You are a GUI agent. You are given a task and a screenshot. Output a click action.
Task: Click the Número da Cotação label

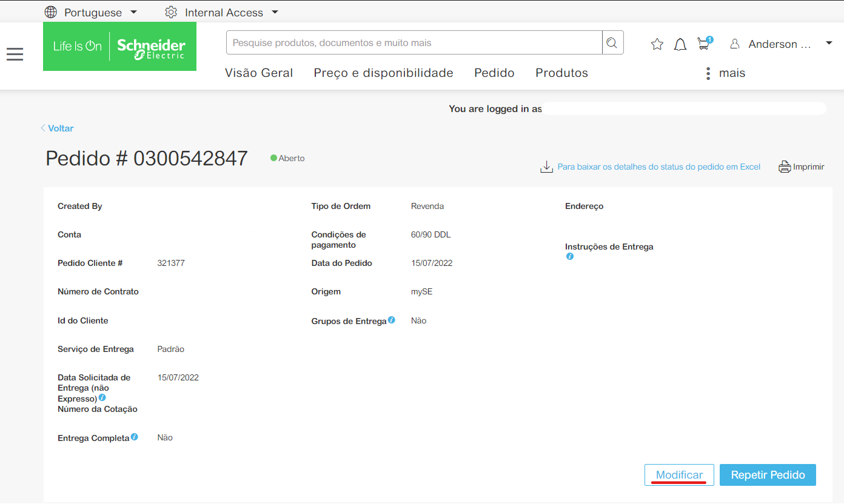[98, 409]
